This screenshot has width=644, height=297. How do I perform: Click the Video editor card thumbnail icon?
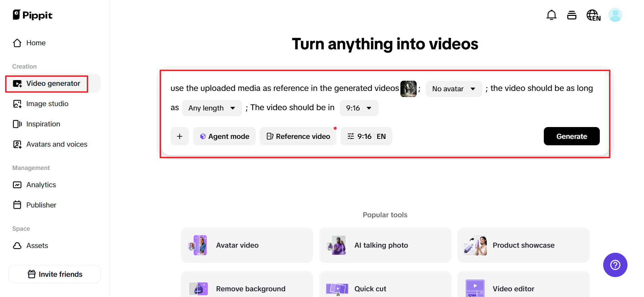tap(475, 288)
